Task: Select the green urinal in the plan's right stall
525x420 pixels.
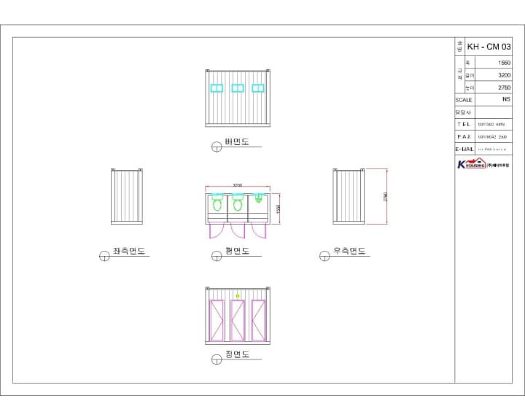Action: coord(258,198)
